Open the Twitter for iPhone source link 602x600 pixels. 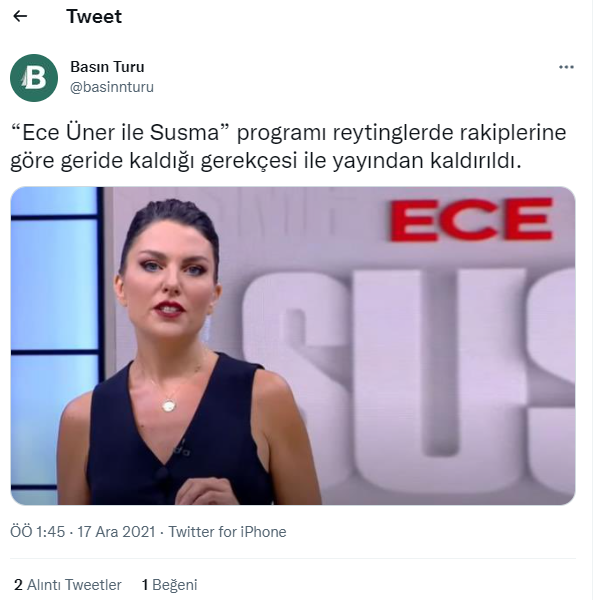(x=227, y=532)
